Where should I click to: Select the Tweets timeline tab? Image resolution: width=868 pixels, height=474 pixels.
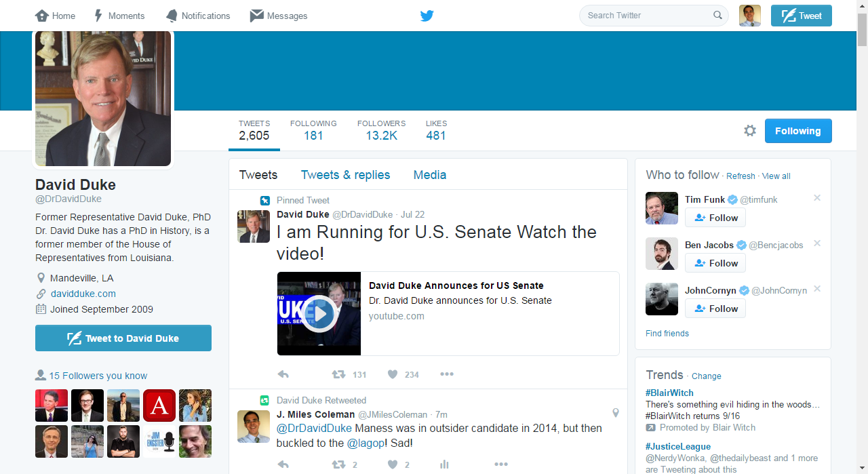coord(258,175)
